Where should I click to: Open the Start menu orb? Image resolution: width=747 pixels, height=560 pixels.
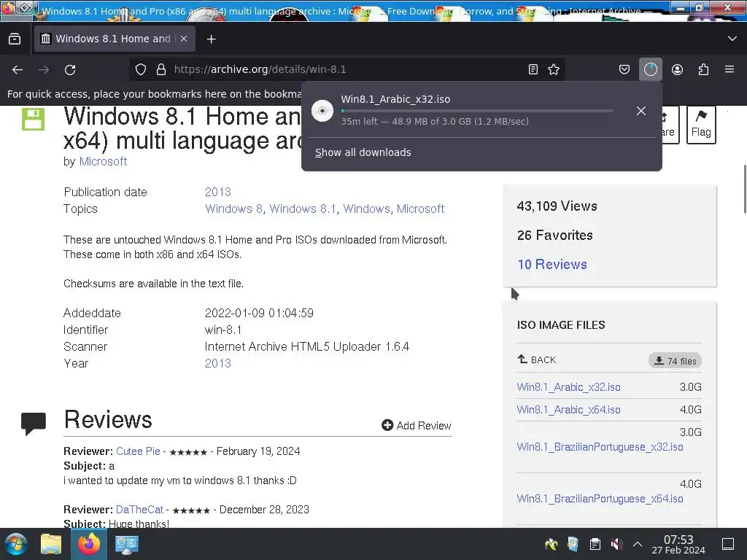(16, 544)
